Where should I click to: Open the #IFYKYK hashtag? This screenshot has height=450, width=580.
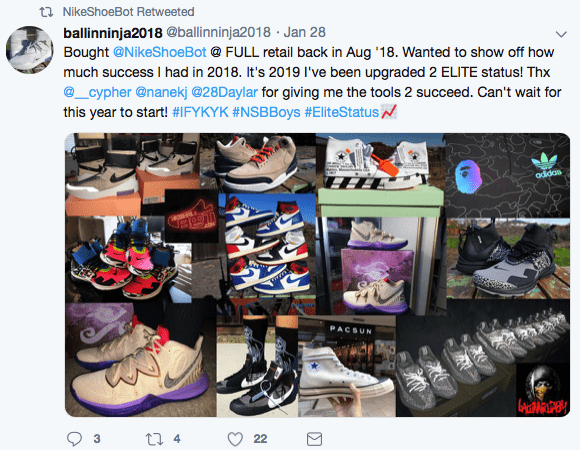coord(200,112)
